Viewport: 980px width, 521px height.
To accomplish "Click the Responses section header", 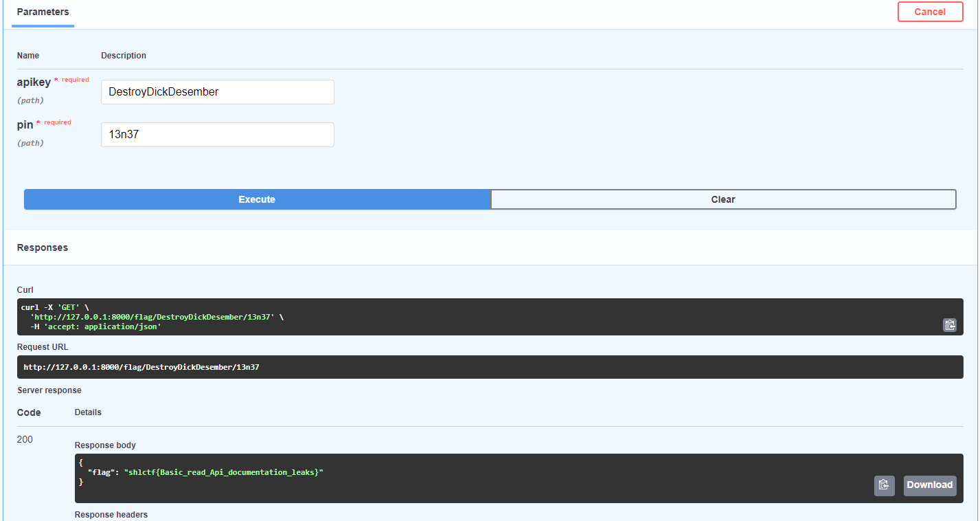I will coord(43,247).
